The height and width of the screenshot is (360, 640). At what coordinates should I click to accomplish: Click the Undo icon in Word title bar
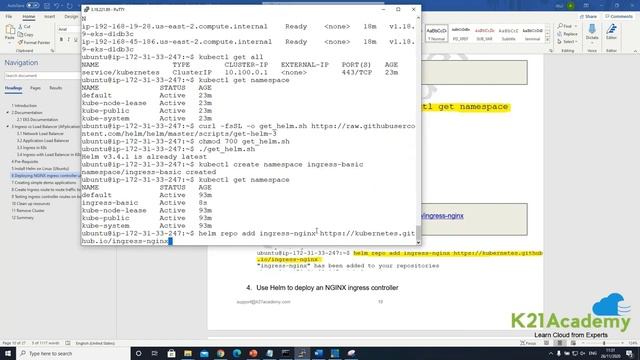[x=57, y=6]
